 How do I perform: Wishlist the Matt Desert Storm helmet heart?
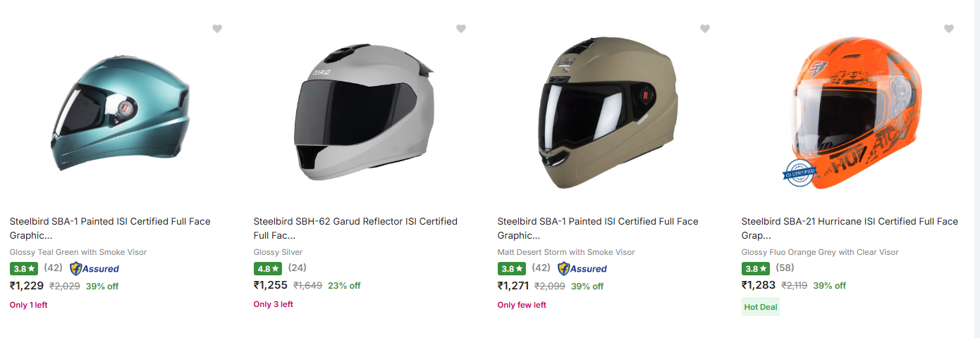coord(705,29)
